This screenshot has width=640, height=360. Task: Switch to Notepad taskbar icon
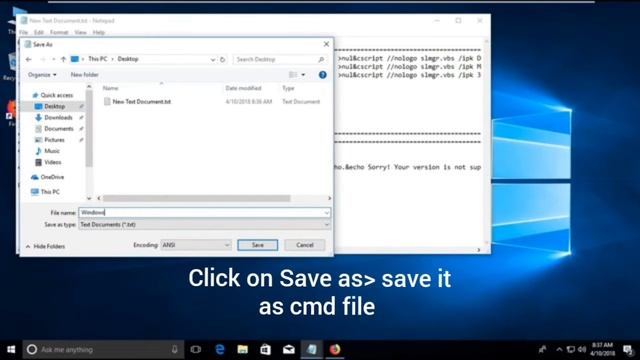click(312, 349)
